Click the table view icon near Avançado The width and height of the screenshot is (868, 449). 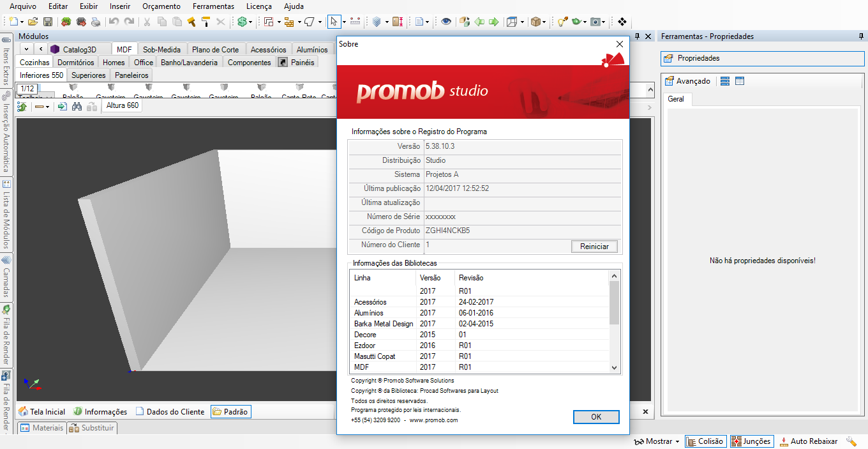tap(740, 81)
